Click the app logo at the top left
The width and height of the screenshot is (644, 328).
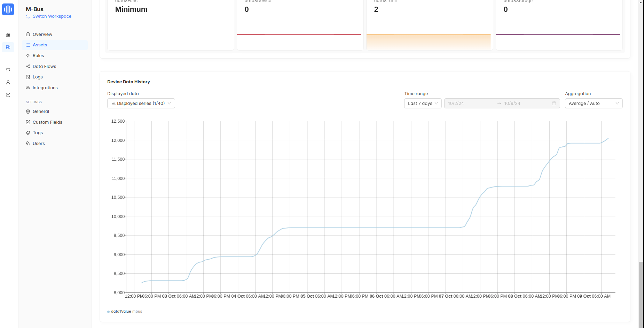[8, 9]
